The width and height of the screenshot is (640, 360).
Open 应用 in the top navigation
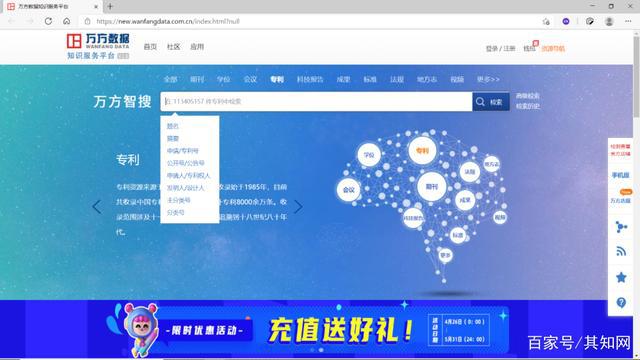pos(197,47)
